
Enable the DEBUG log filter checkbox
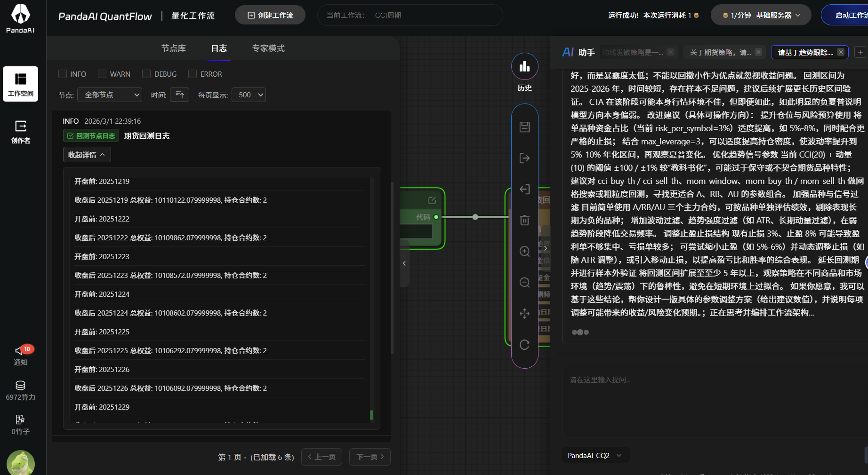pyautogui.click(x=146, y=74)
